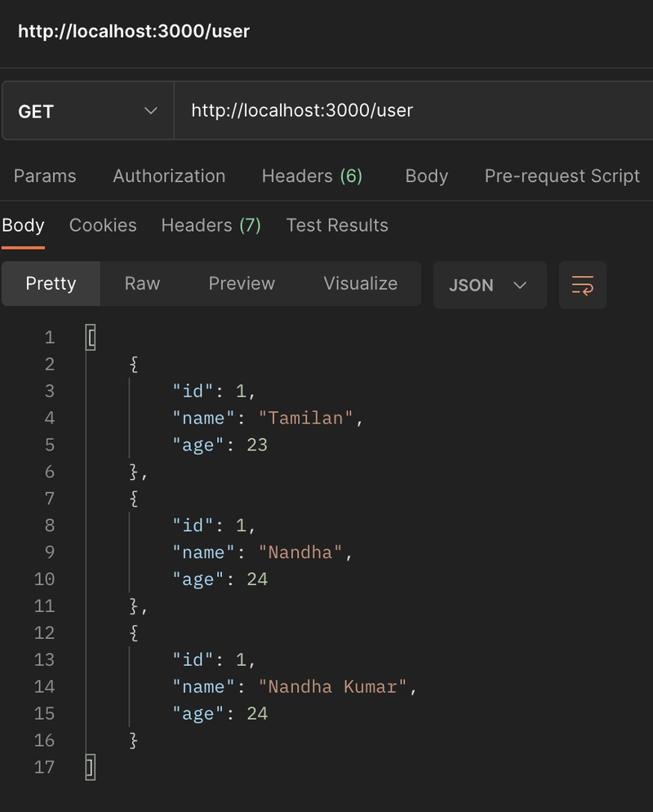Click the request URL input field
The width and height of the screenshot is (653, 812).
click(x=413, y=111)
